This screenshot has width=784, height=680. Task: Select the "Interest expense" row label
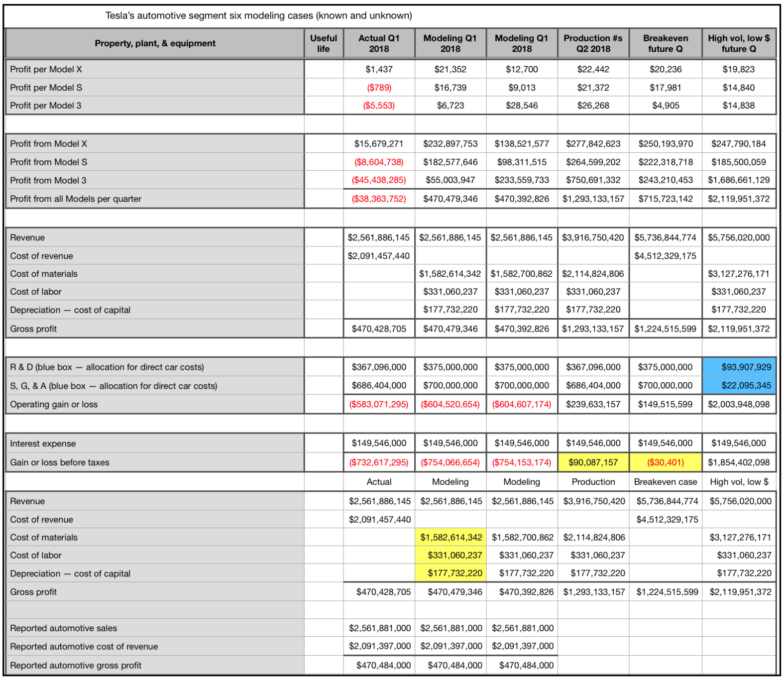[x=155, y=444]
